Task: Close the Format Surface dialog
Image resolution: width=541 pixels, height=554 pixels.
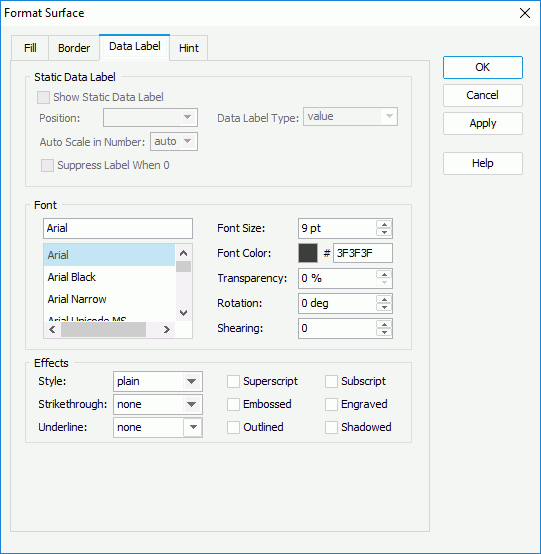Action: [x=525, y=13]
